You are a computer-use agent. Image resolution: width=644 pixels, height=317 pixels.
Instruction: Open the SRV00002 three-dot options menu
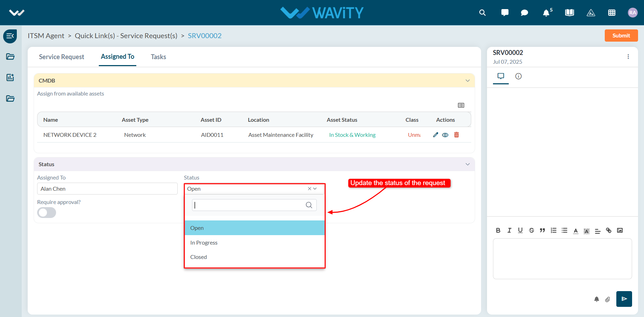(628, 57)
